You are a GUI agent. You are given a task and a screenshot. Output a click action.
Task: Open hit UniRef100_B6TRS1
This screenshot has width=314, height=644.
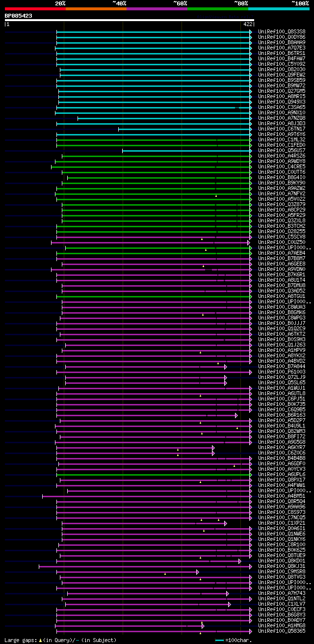tap(282, 53)
